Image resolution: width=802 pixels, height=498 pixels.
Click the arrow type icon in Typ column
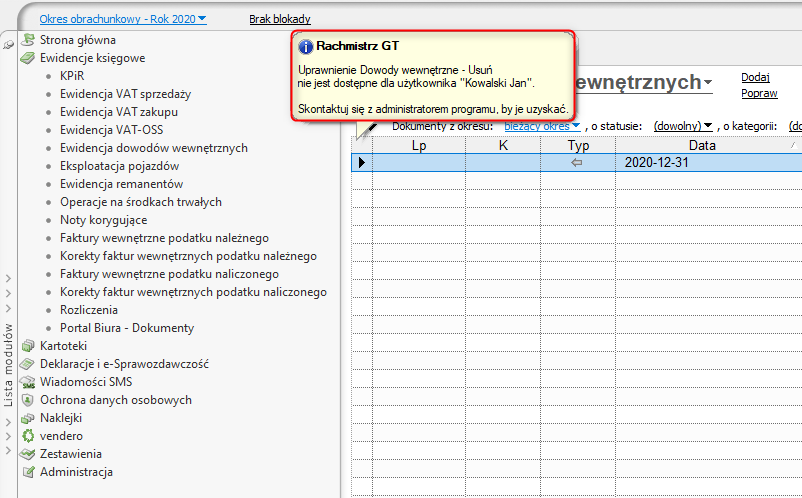(x=577, y=163)
